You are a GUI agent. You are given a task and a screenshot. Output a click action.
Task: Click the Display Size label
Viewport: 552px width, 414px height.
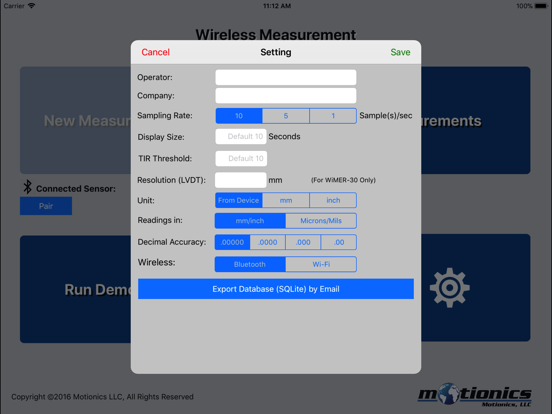point(161,137)
